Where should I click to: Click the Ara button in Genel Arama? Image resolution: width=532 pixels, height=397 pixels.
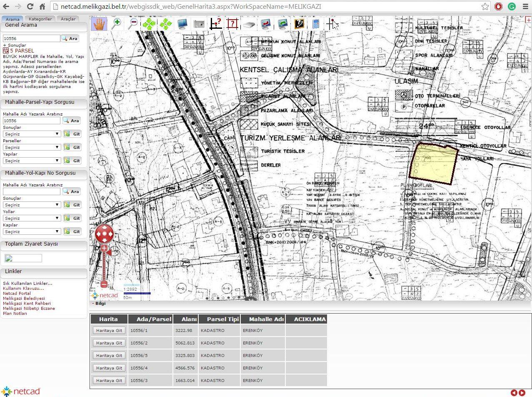70,38
